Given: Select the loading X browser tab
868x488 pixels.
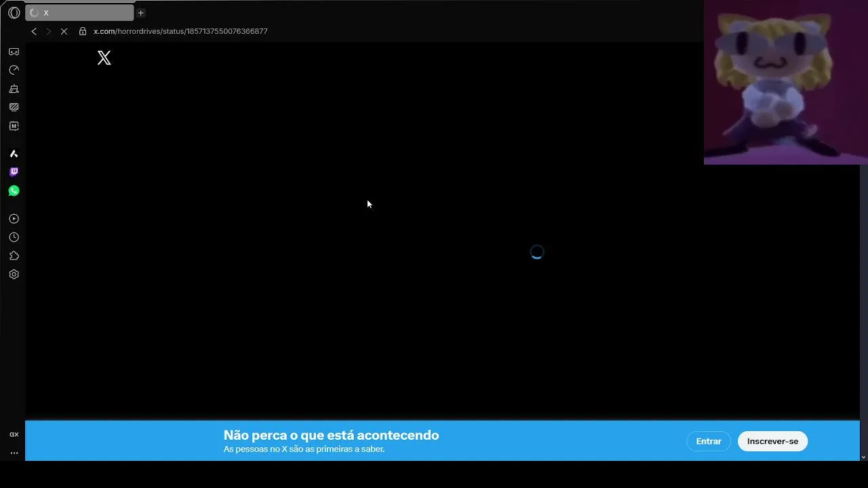Looking at the screenshot, I should pos(79,13).
